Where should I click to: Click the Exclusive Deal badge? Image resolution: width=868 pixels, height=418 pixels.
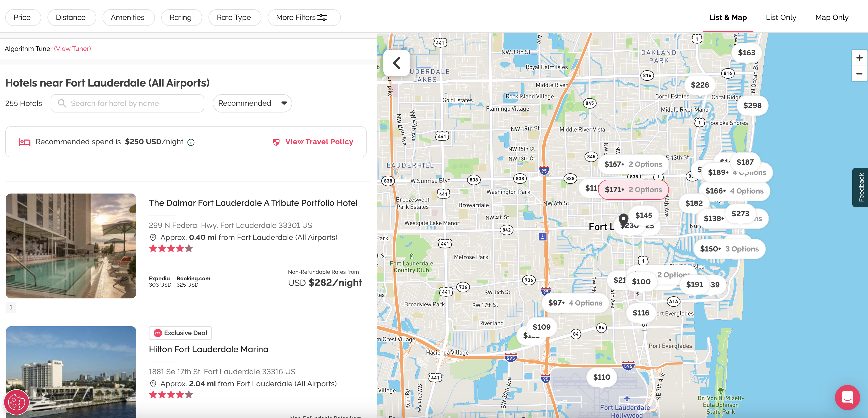tap(180, 333)
